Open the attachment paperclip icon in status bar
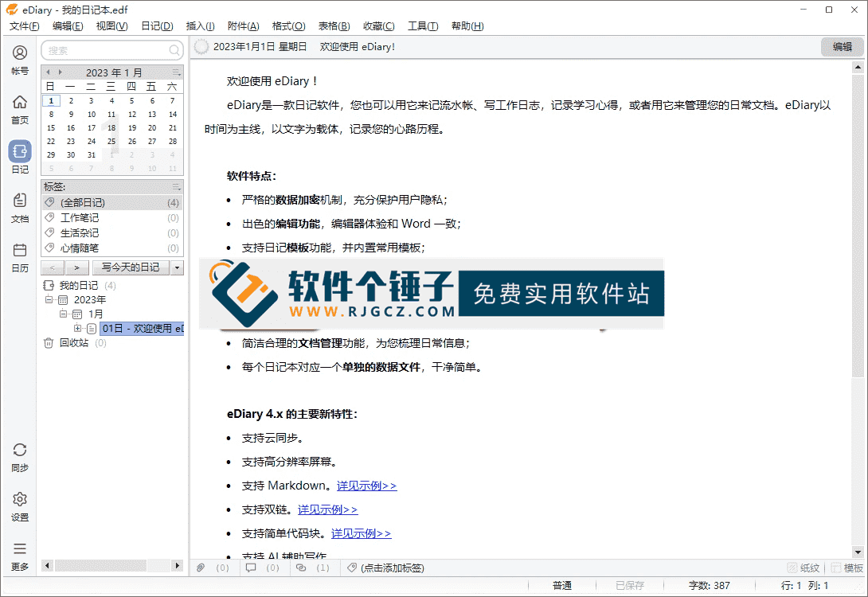The image size is (868, 597). pyautogui.click(x=201, y=568)
